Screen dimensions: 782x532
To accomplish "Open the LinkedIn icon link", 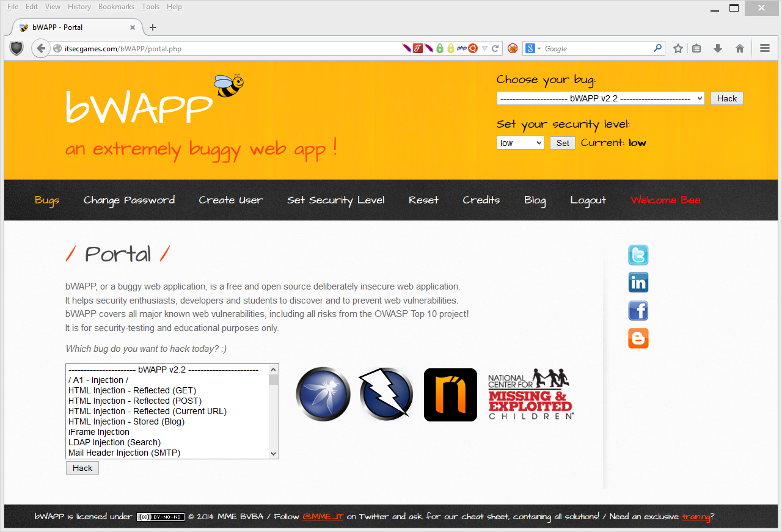I will tap(638, 283).
